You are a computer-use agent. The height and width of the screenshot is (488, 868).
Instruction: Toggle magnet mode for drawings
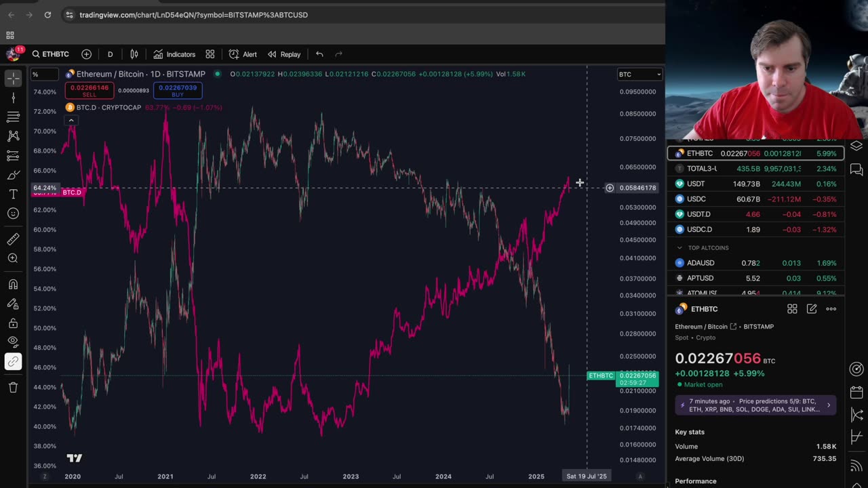(x=13, y=284)
